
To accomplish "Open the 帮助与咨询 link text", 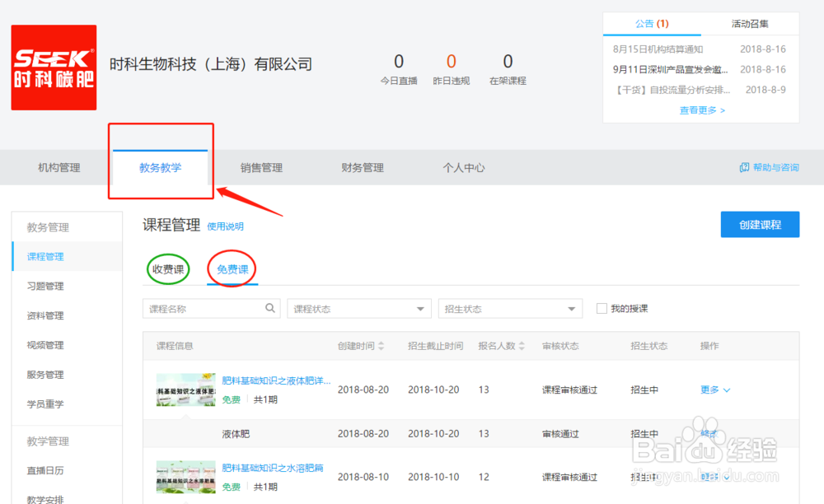I will click(x=775, y=167).
